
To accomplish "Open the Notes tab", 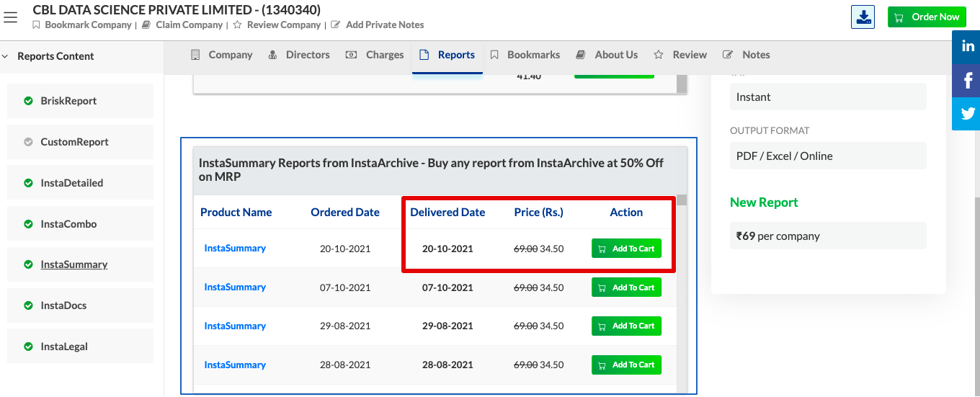I will [747, 55].
